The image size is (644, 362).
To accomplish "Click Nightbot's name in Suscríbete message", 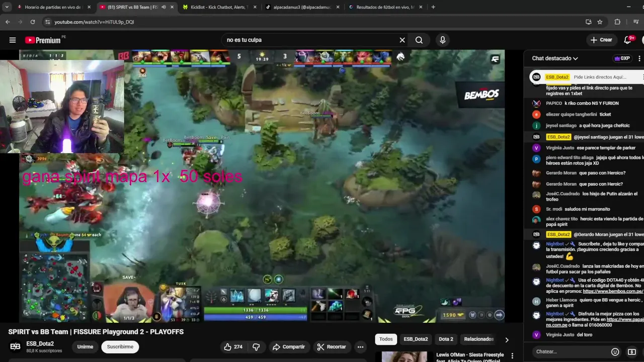I will click(555, 244).
